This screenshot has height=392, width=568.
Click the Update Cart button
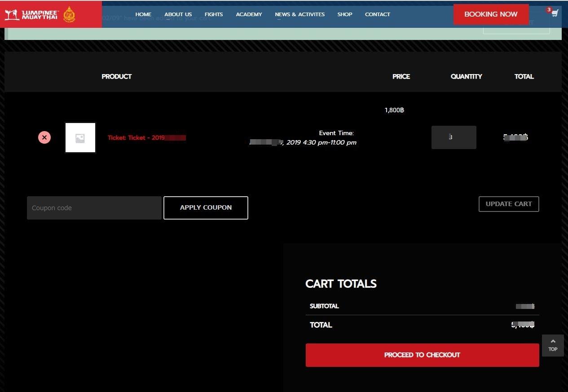coord(509,204)
